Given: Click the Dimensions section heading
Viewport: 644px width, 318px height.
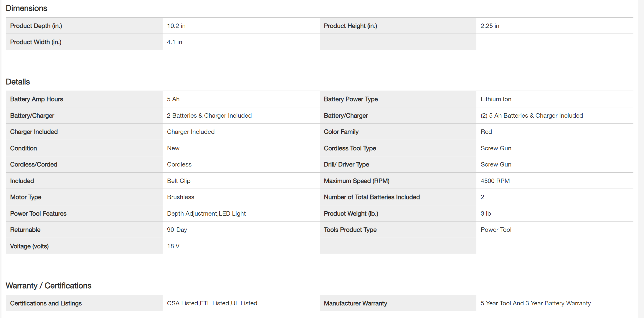Looking at the screenshot, I should pos(27,8).
